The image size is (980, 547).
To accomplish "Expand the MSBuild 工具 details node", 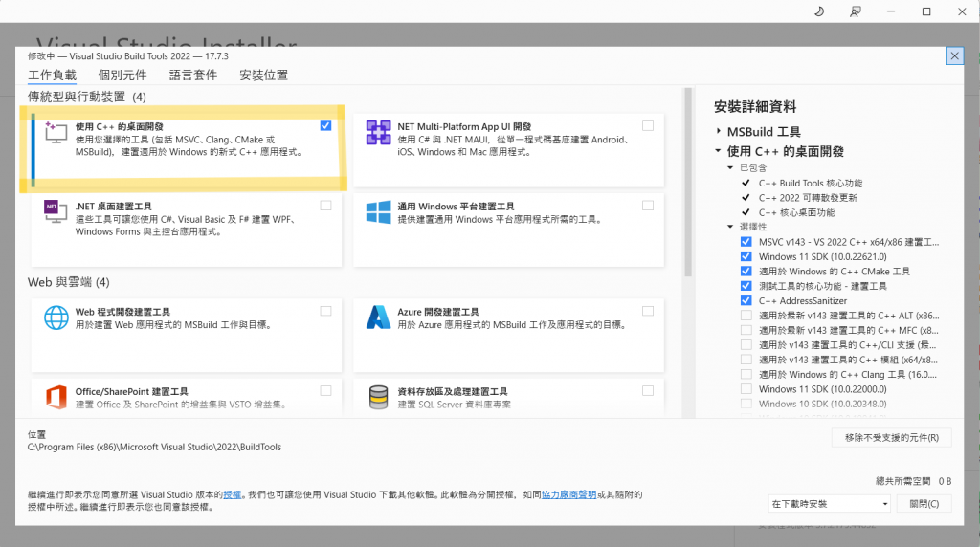I will 718,131.
